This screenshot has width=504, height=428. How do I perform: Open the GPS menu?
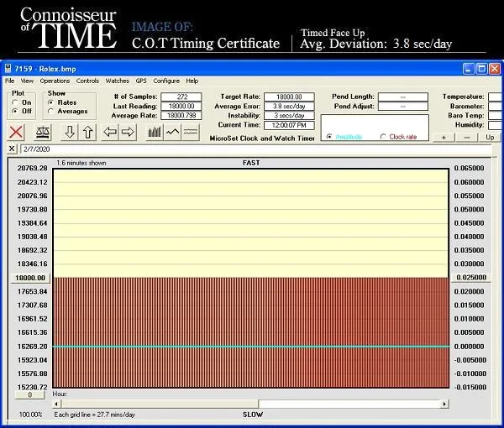tap(141, 81)
